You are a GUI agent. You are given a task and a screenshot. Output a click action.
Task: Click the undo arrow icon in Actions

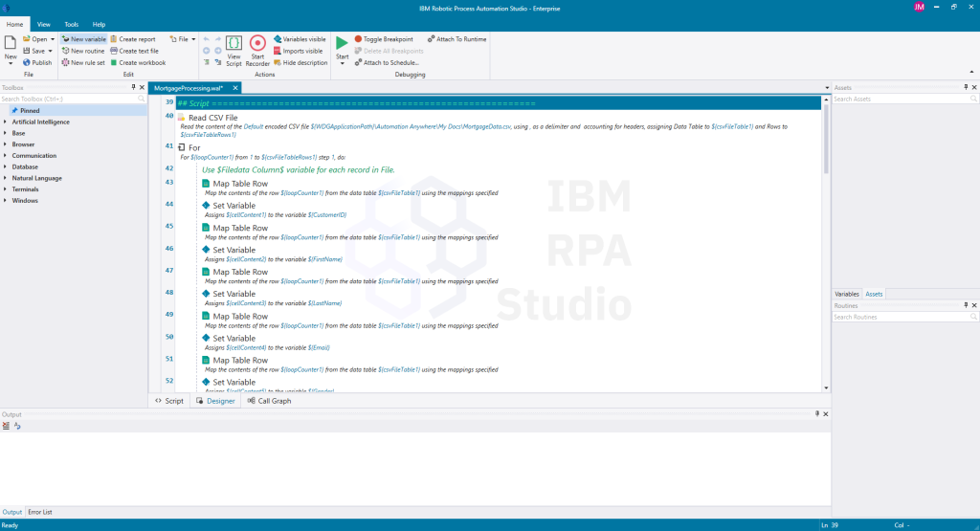click(207, 39)
